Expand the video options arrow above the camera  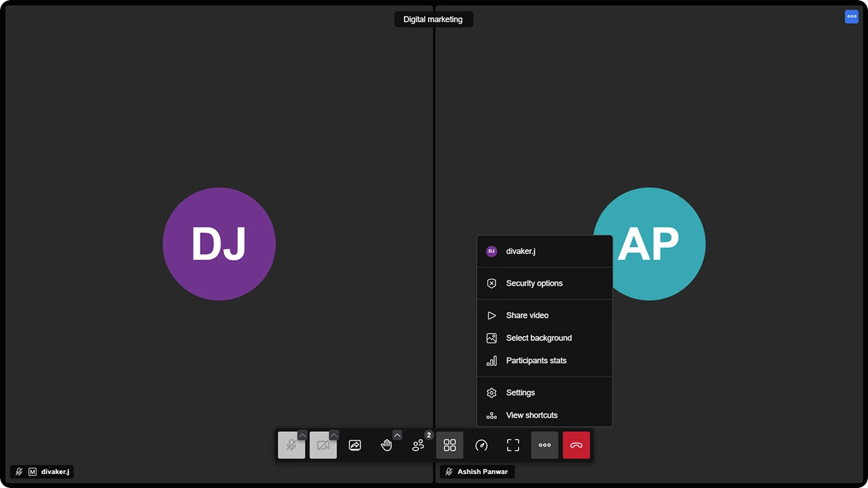pyautogui.click(x=334, y=435)
